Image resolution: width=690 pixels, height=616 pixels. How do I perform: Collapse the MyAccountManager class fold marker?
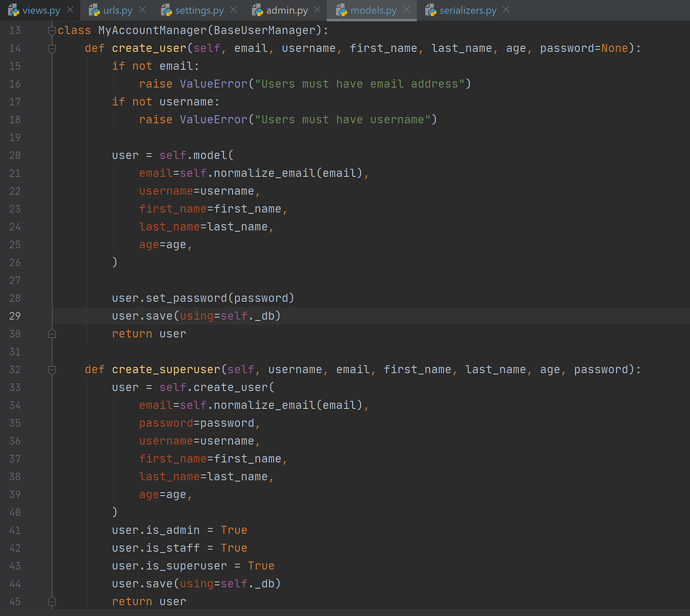[x=52, y=30]
